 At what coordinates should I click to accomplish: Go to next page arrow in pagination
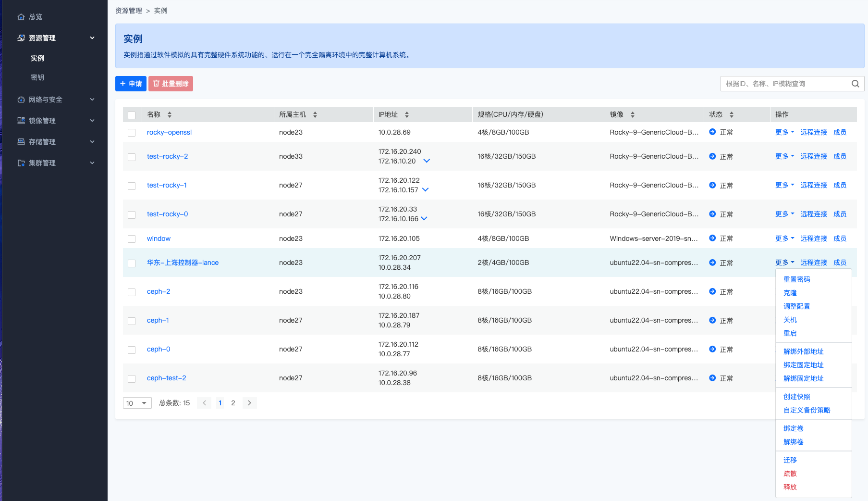pyautogui.click(x=249, y=403)
